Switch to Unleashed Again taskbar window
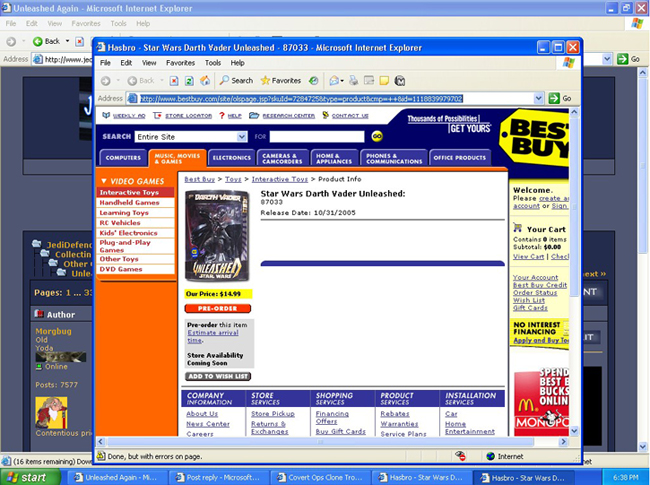The width and height of the screenshot is (650, 485). point(116,478)
